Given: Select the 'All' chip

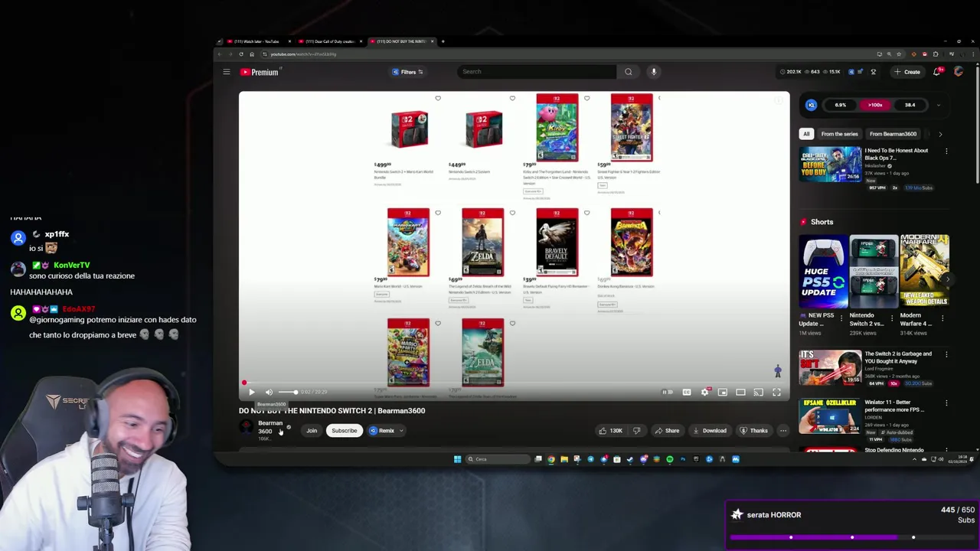Looking at the screenshot, I should pos(806,134).
